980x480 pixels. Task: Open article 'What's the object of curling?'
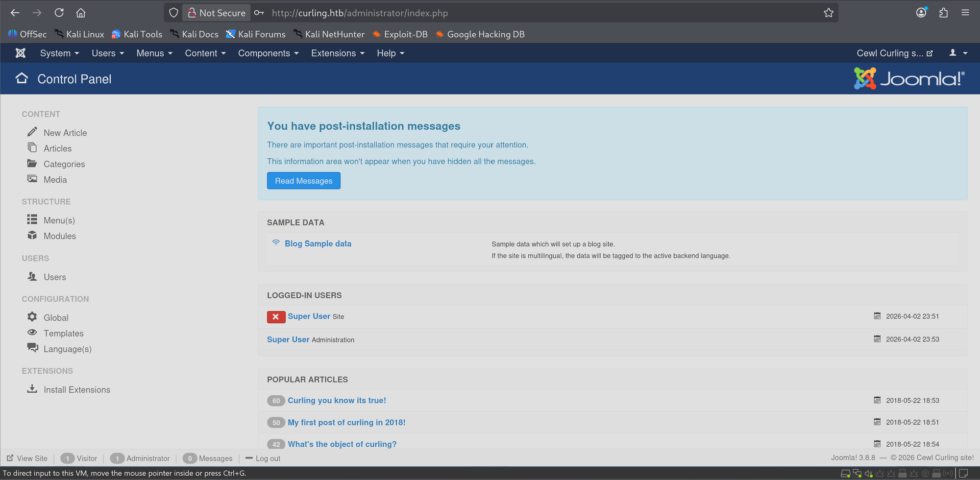342,444
